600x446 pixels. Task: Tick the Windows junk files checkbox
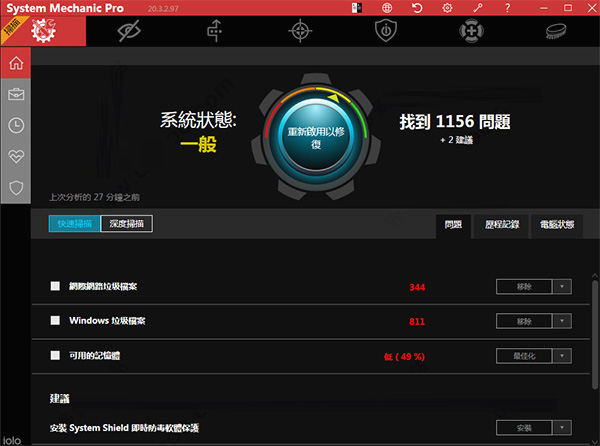click(x=55, y=321)
